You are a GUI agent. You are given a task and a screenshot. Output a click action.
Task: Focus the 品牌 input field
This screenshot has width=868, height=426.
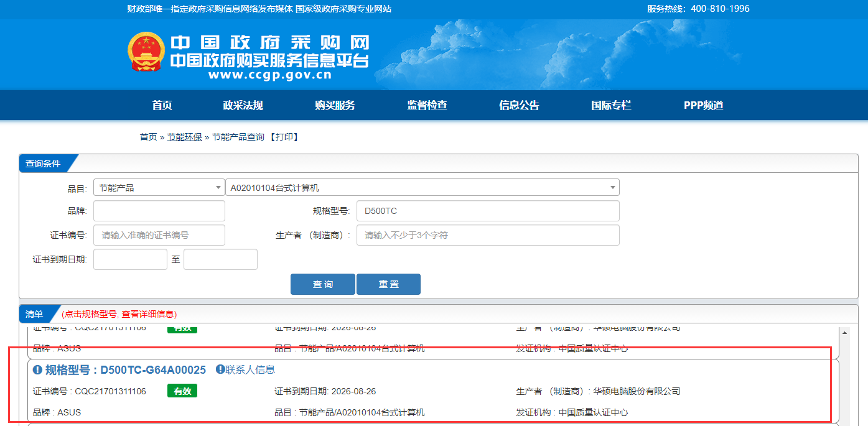[x=159, y=211]
